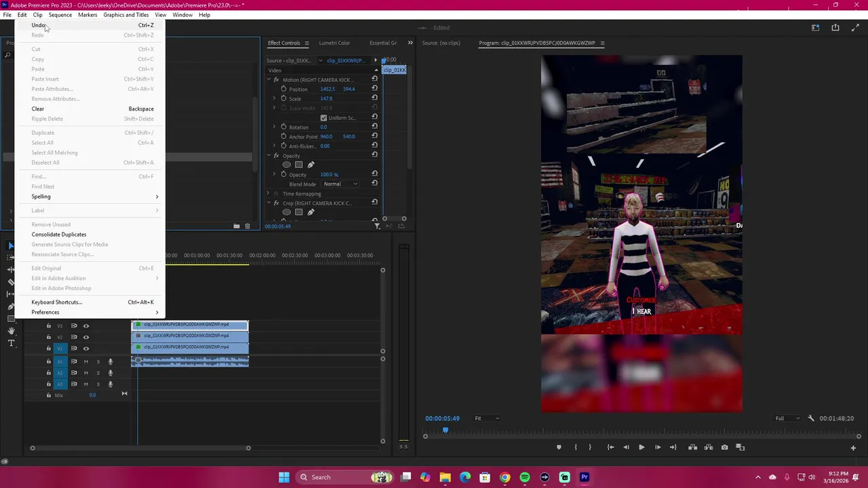Open the Fit zoom level dropdown

(x=486, y=418)
